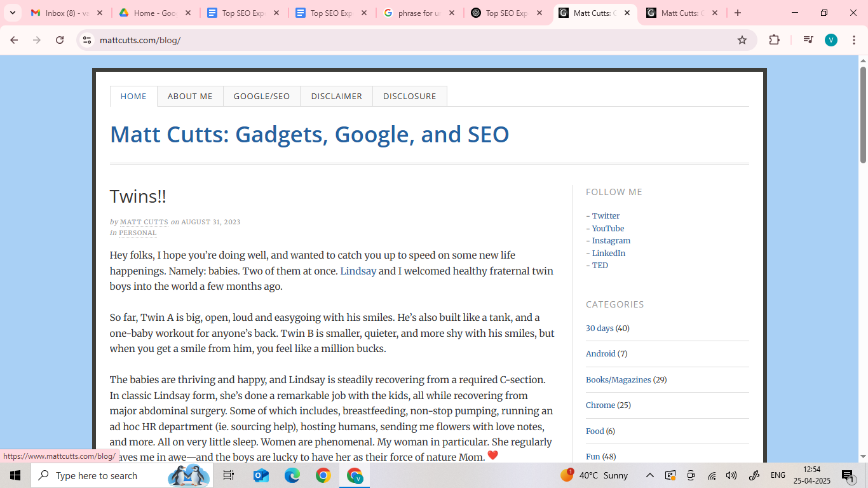868x488 pixels.
Task: Open the '30 days' category
Action: [x=600, y=329]
